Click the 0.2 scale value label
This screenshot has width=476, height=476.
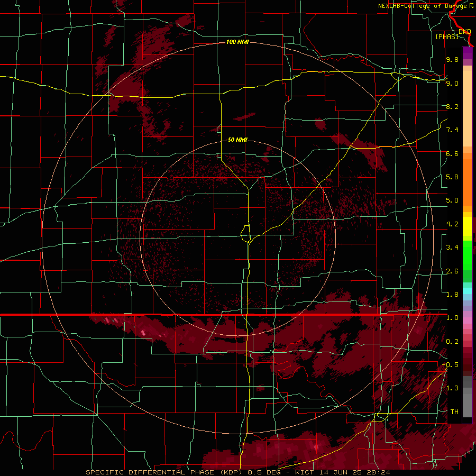(452, 342)
